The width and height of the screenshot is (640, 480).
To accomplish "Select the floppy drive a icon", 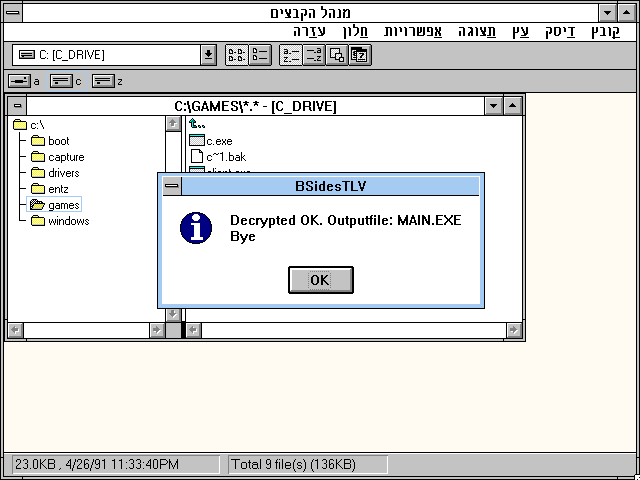I will (x=20, y=81).
